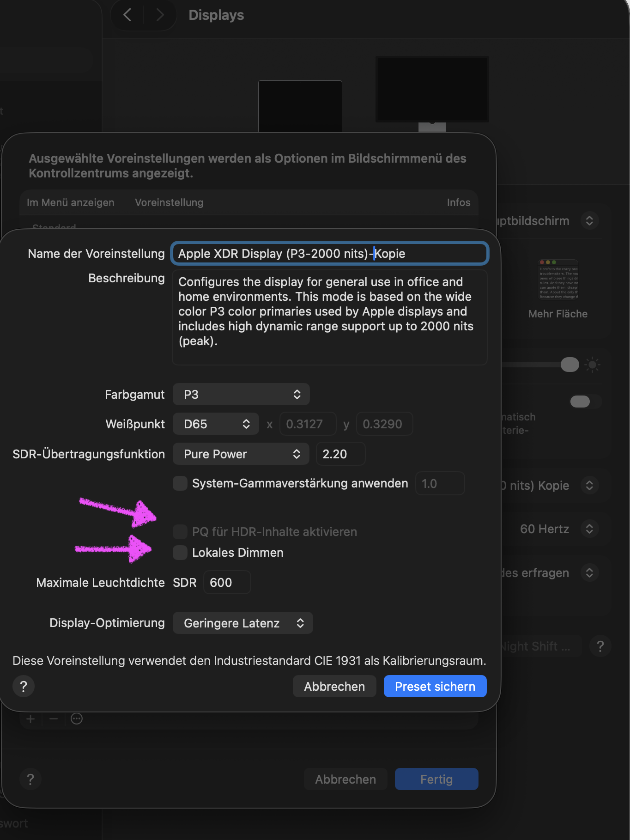Open the Farbgamut P3 dropdown

point(241,395)
